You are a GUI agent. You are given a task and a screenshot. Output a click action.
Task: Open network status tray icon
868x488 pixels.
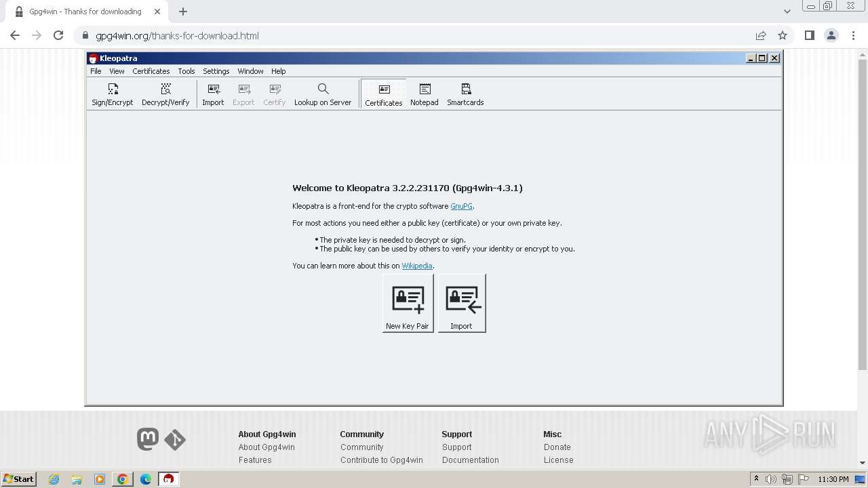(x=787, y=479)
